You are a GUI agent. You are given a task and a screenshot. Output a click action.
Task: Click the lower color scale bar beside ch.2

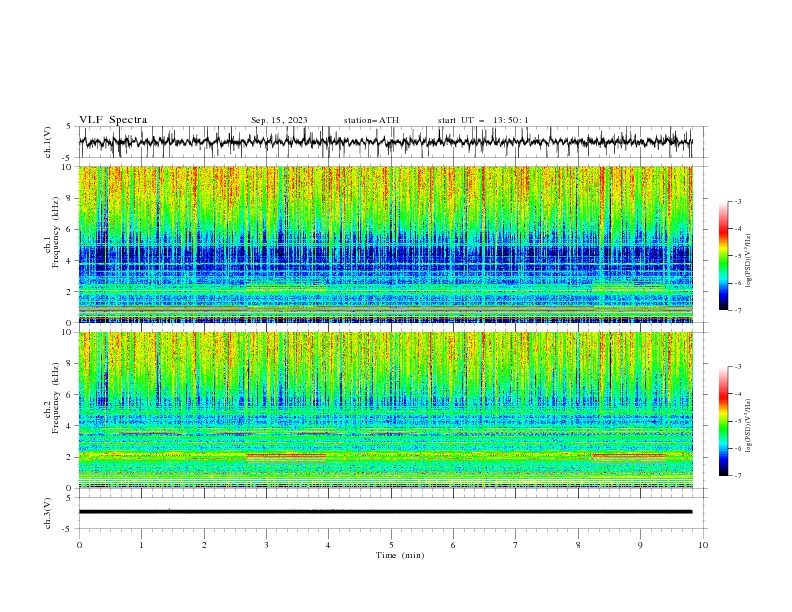point(723,421)
